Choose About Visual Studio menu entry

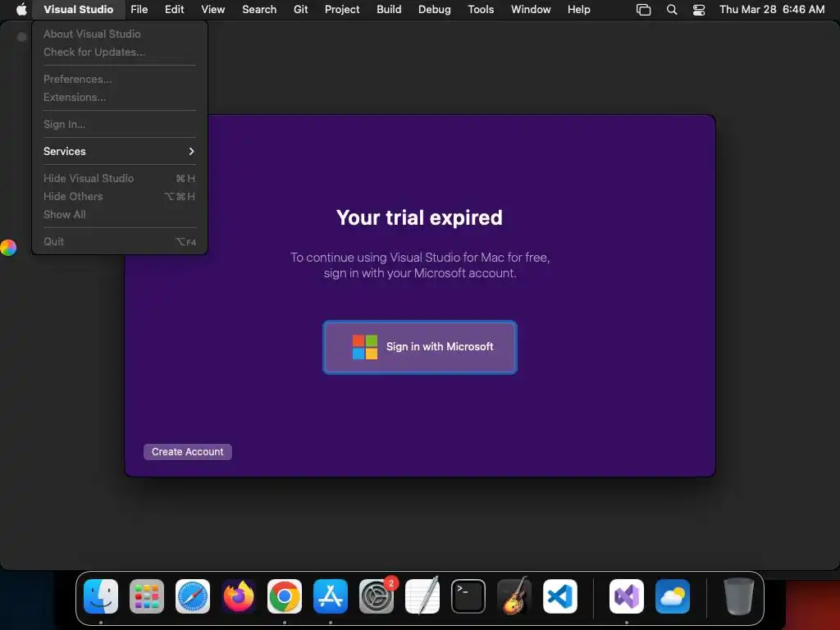[119, 34]
